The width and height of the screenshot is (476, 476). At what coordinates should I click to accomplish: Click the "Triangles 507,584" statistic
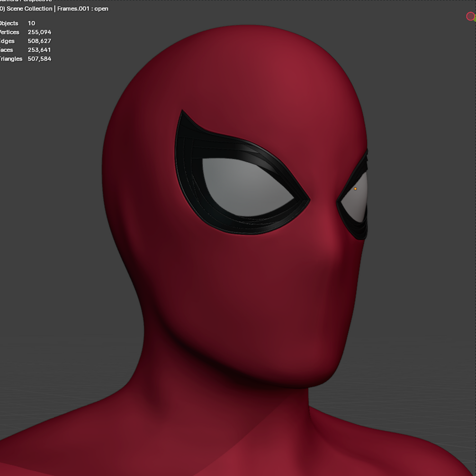[26, 59]
